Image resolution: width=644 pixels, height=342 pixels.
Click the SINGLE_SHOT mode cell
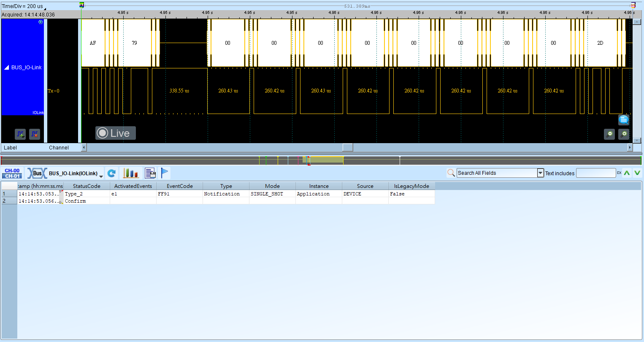(272, 194)
